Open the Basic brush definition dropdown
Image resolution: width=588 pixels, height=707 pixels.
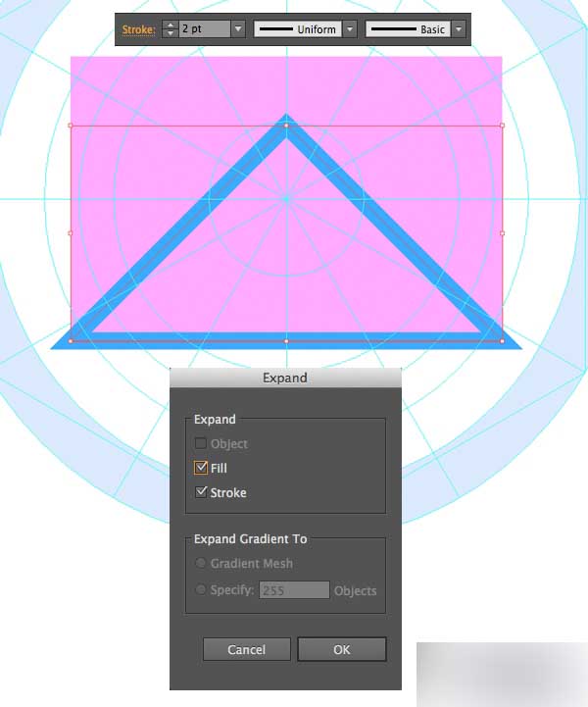pyautogui.click(x=459, y=29)
